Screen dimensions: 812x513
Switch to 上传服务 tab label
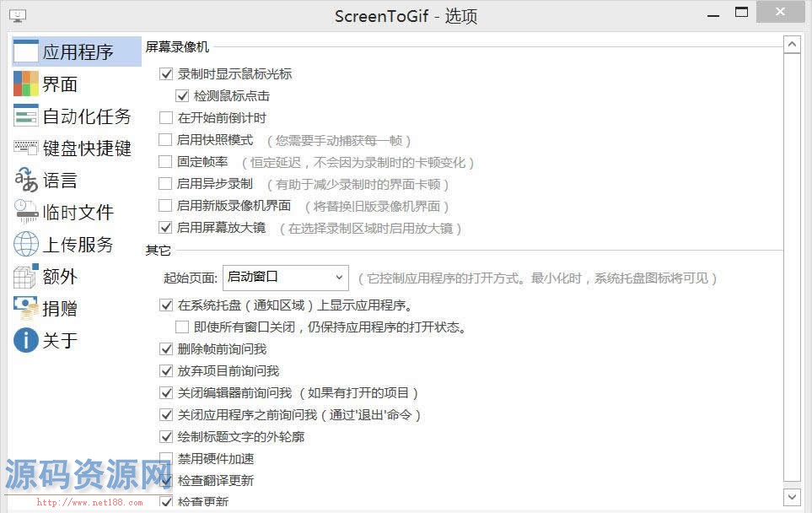[x=78, y=245]
